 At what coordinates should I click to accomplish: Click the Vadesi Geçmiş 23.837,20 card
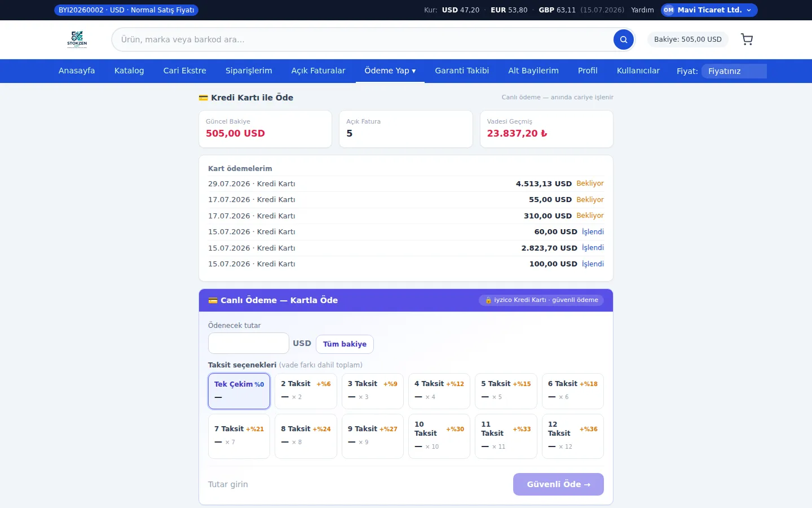point(546,129)
